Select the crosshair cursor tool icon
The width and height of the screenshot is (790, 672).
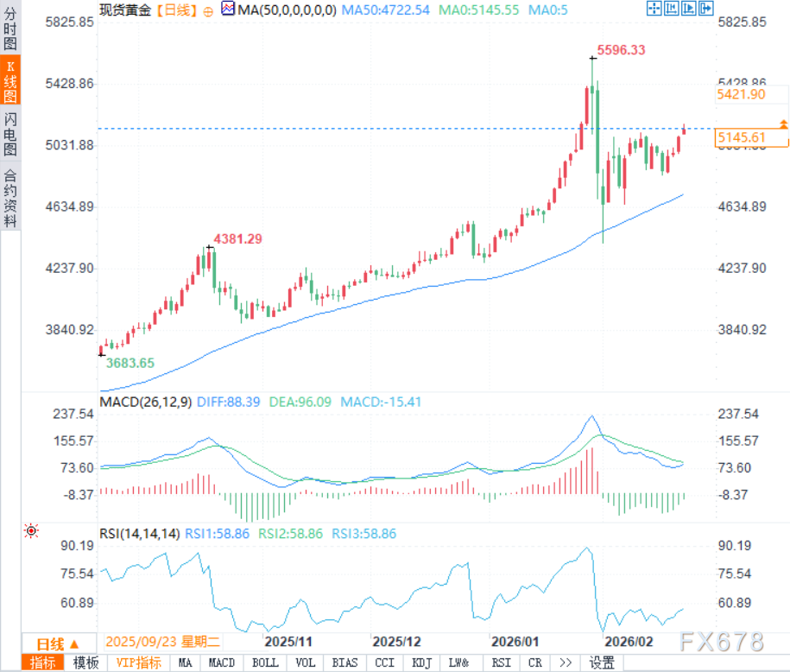654,9
